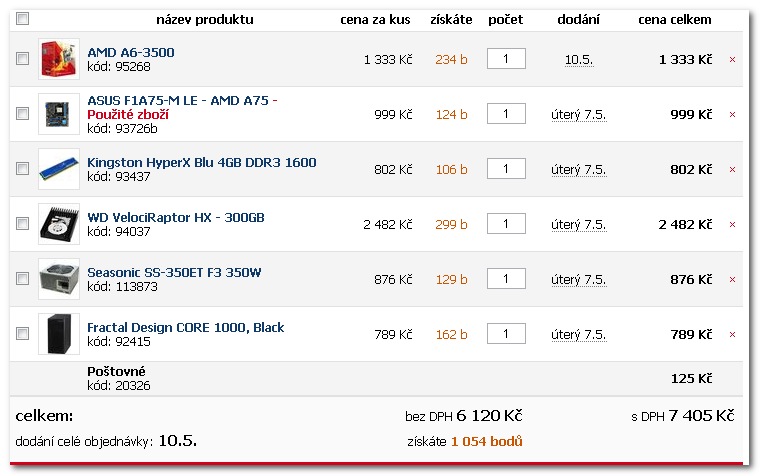760x476 pixels.
Task: Tick the select-all checkbox in header
Action: pyautogui.click(x=22, y=18)
